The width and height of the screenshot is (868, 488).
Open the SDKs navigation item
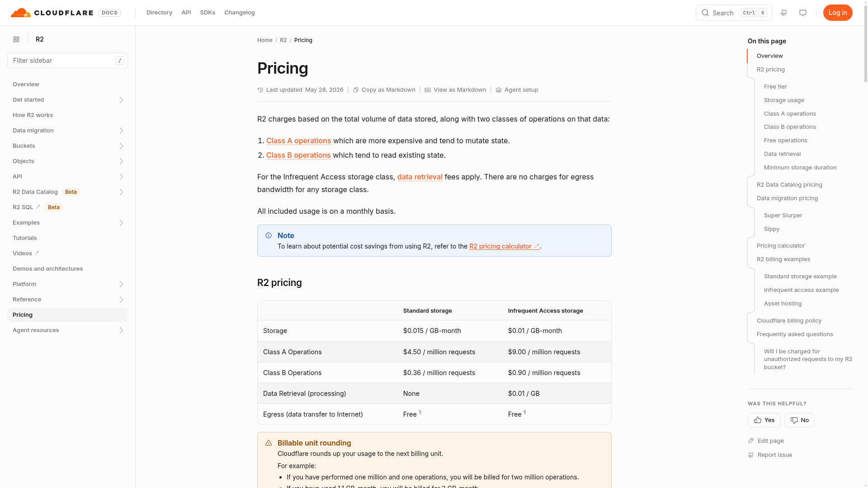click(208, 13)
